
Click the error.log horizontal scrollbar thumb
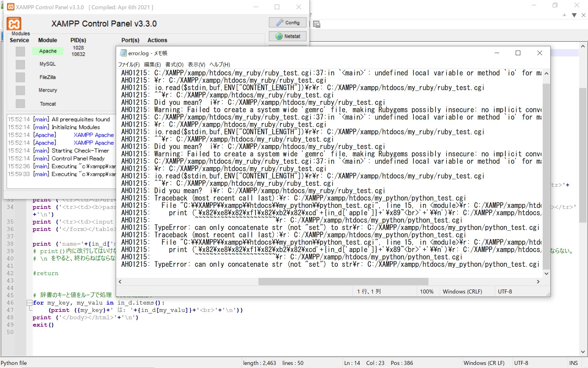(343, 282)
